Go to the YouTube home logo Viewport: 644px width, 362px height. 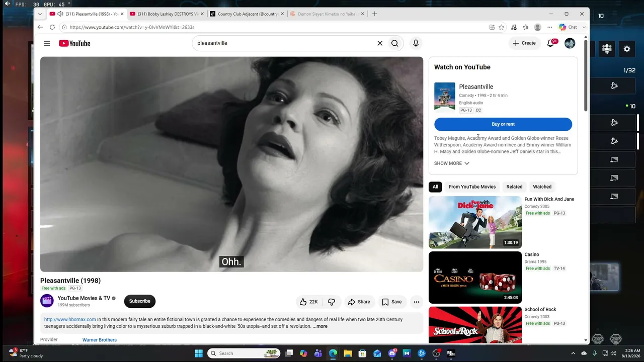pos(74,43)
